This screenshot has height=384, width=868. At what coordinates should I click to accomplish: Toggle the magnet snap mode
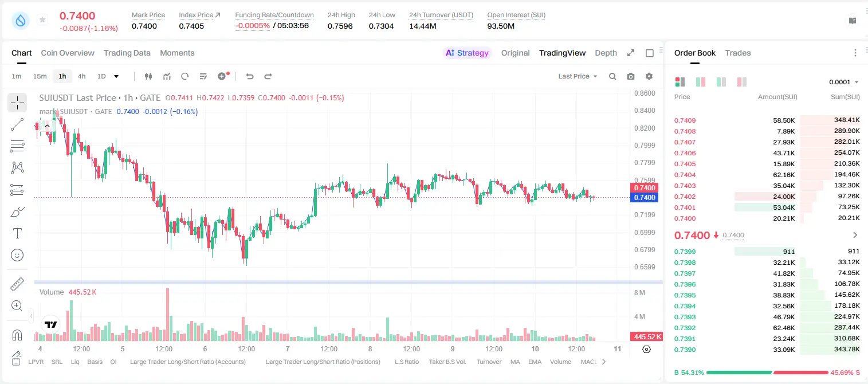coord(17,335)
